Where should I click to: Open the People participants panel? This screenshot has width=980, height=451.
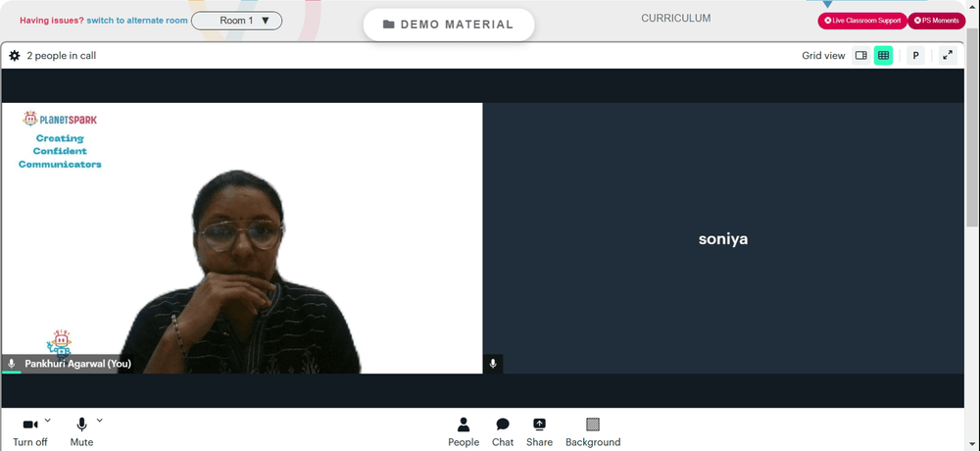464,432
